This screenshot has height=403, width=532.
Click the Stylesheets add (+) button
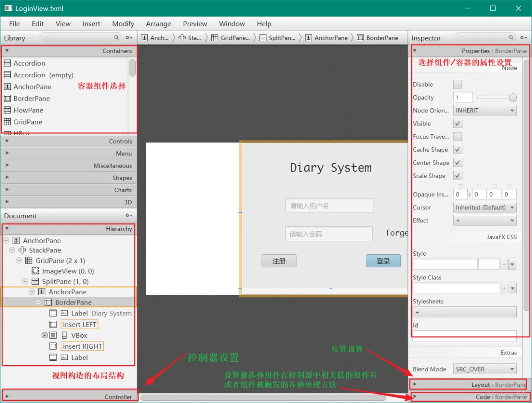click(x=465, y=312)
